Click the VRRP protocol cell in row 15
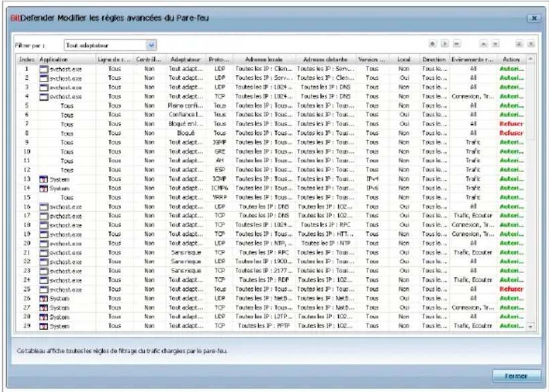The height and width of the screenshot is (392, 549). 219,198
